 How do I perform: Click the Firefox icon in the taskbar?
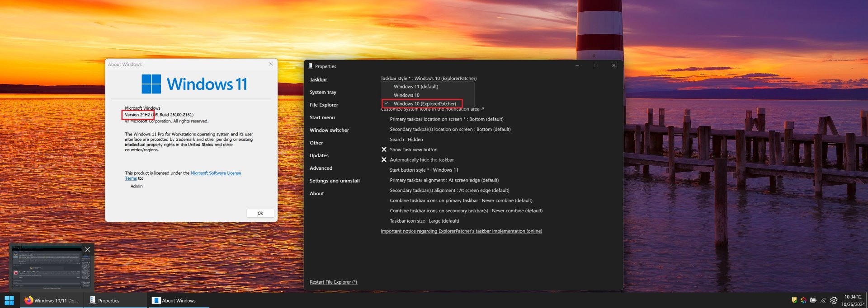tap(29, 300)
